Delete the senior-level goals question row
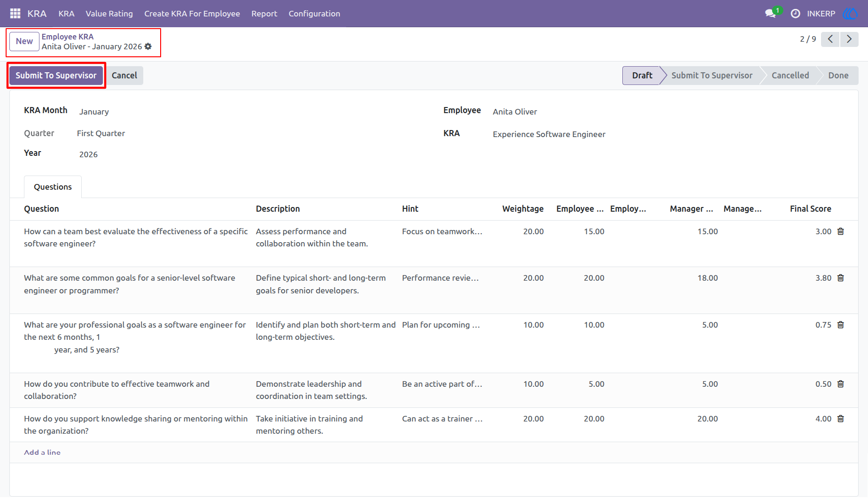Screen dimensions: 868x498 click(841, 278)
